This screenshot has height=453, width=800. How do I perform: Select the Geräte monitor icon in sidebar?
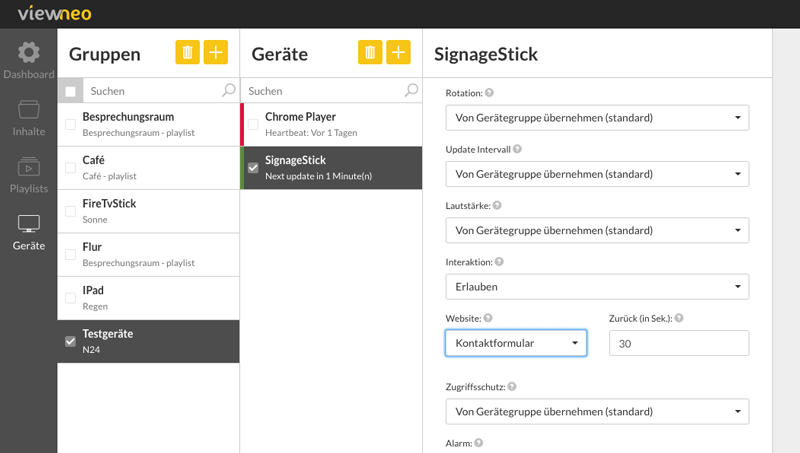pos(29,223)
